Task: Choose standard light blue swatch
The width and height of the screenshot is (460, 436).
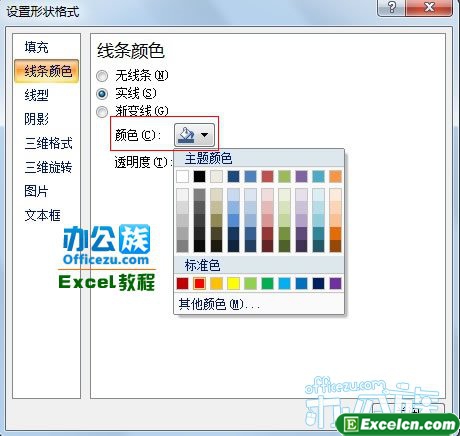Action: coord(284,283)
